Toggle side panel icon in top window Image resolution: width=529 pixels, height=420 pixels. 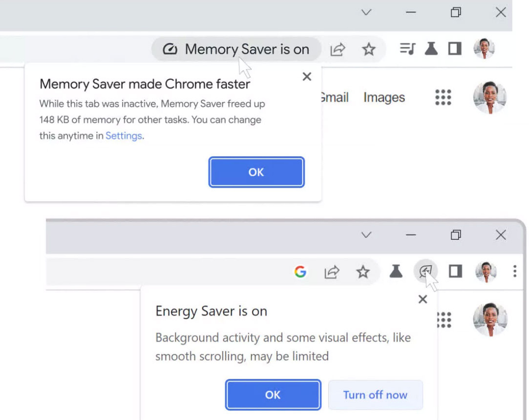point(455,49)
